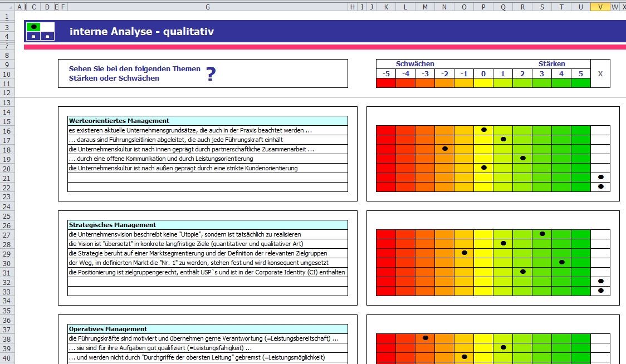This screenshot has width=626, height=364.
Task: Click the "Werteorientiertes Management" heading cell
Action: [207, 121]
